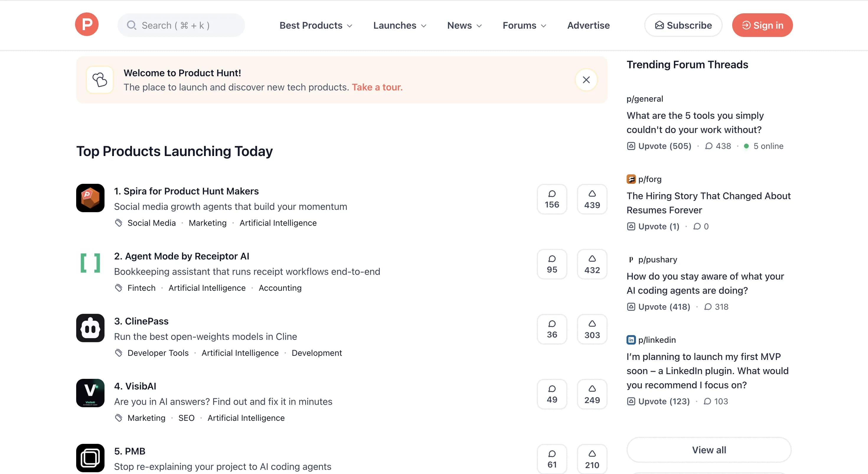Open the Development topic tag

(317, 353)
